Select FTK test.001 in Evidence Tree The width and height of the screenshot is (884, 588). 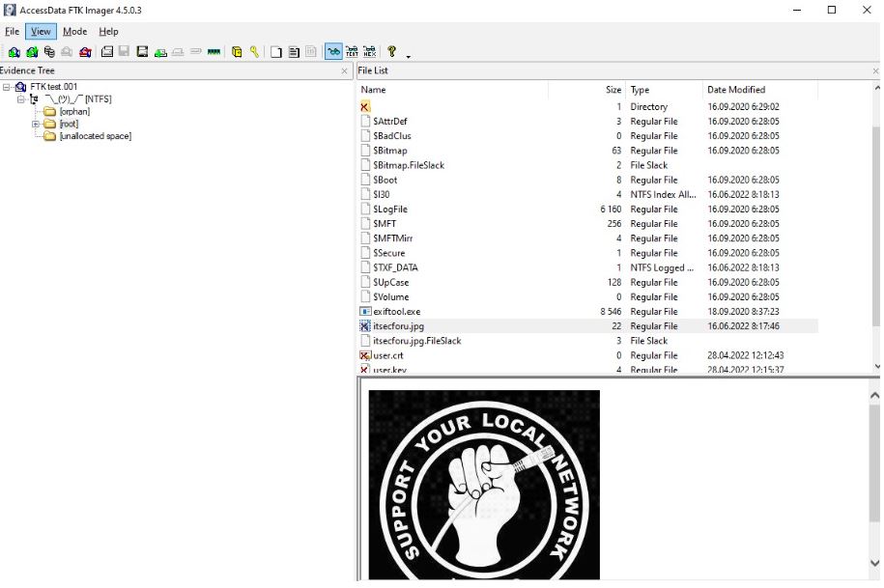coord(53,87)
